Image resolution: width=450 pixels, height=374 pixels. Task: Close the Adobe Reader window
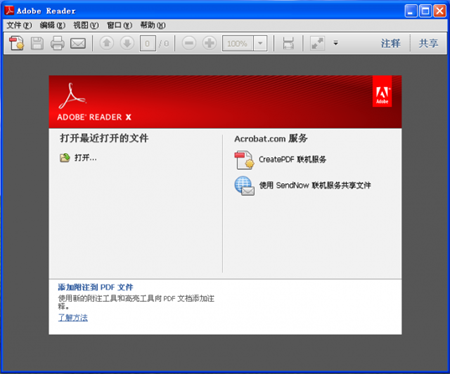[440, 11]
